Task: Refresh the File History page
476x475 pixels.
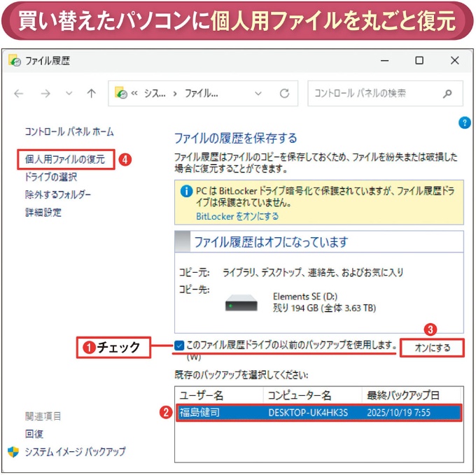Action: tap(284, 93)
